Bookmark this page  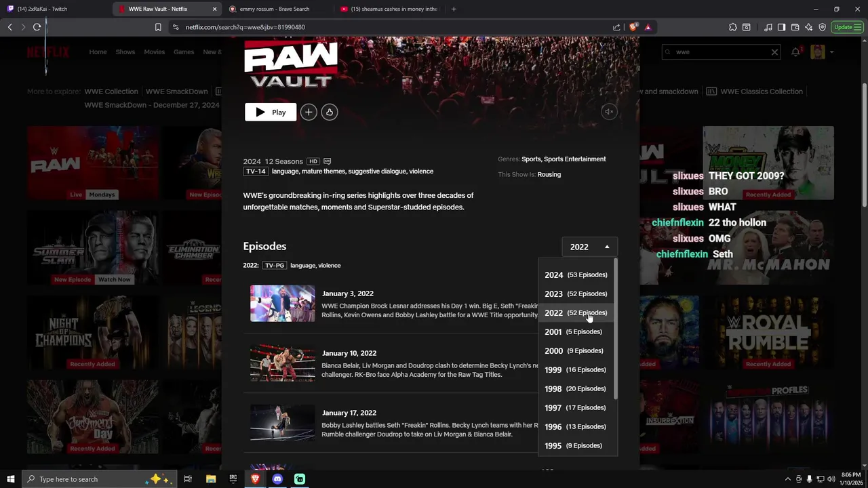[x=158, y=27]
